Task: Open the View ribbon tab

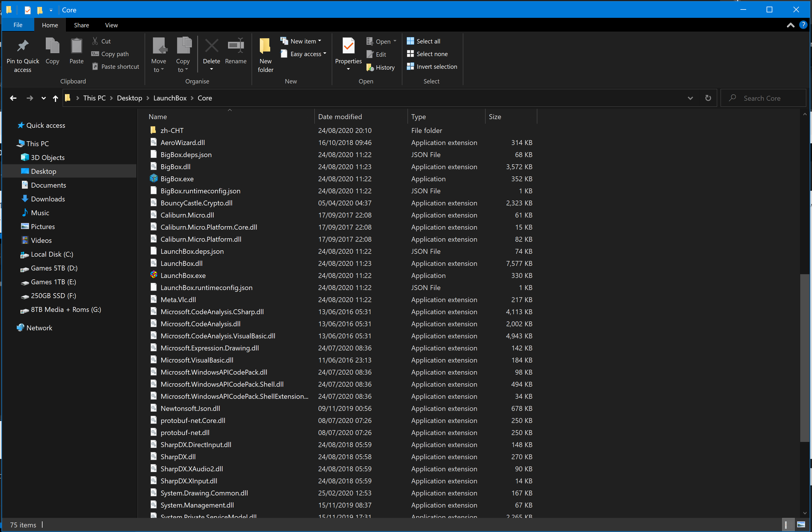Action: pos(111,25)
